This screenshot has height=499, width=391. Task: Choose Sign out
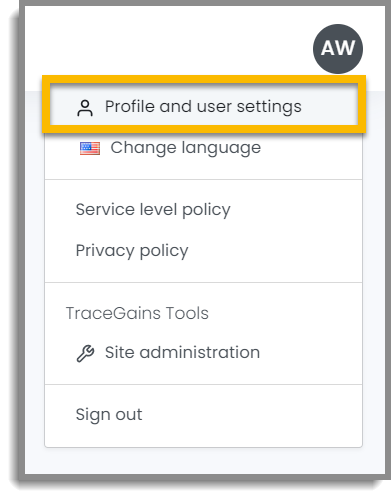point(109,415)
